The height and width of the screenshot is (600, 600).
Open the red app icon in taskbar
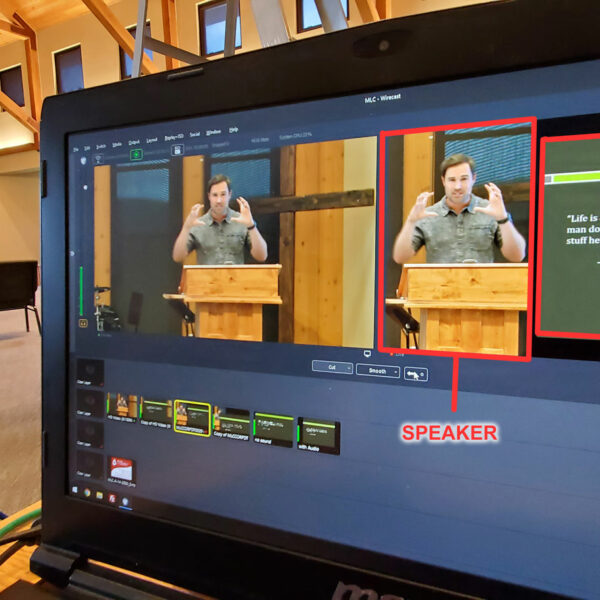111,497
